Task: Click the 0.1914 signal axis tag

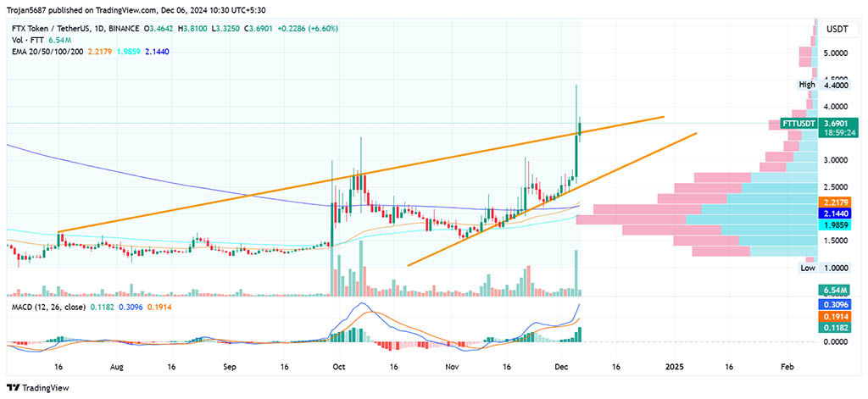Action: coord(834,317)
